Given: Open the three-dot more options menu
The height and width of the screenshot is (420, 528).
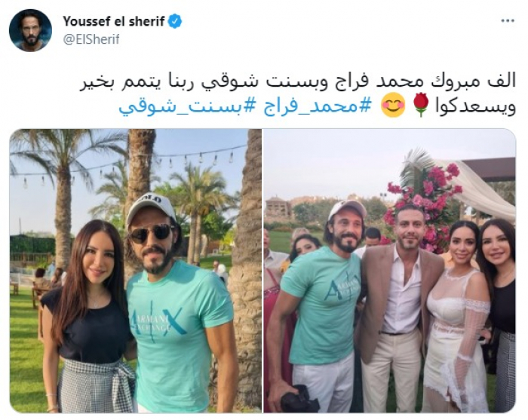Looking at the screenshot, I should point(508,21).
